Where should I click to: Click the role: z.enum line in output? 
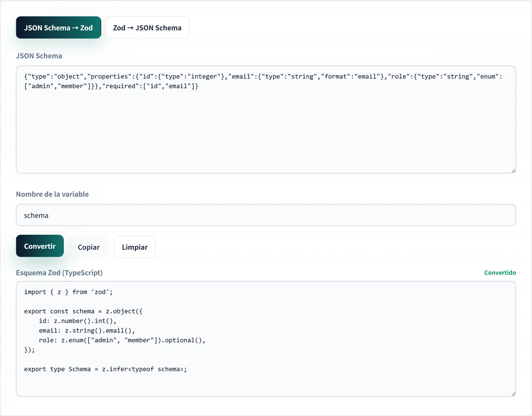click(x=122, y=340)
